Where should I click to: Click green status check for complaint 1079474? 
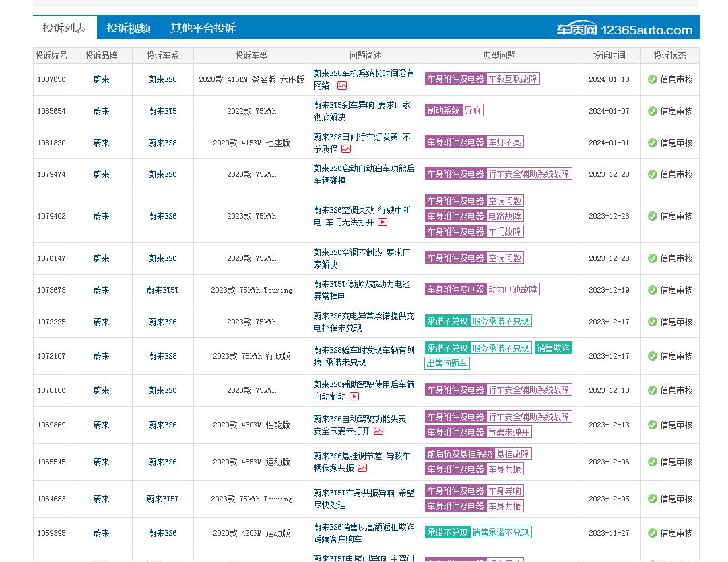(653, 174)
